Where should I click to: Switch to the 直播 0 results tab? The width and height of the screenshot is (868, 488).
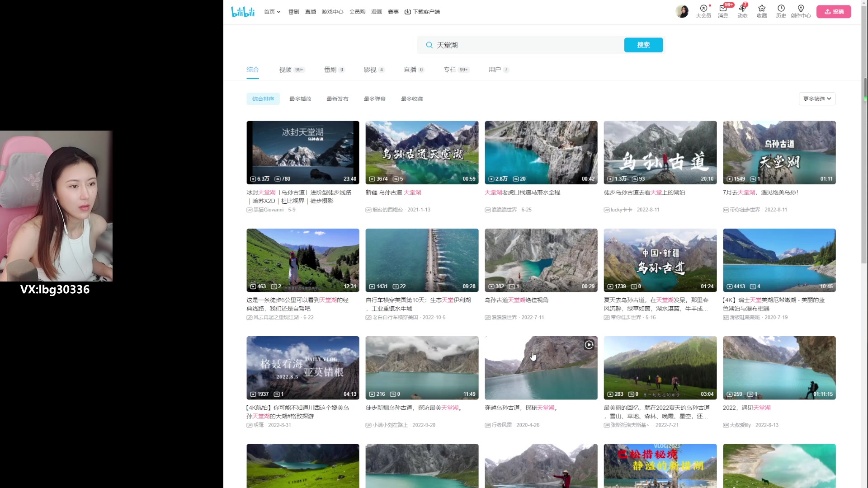[x=414, y=70]
